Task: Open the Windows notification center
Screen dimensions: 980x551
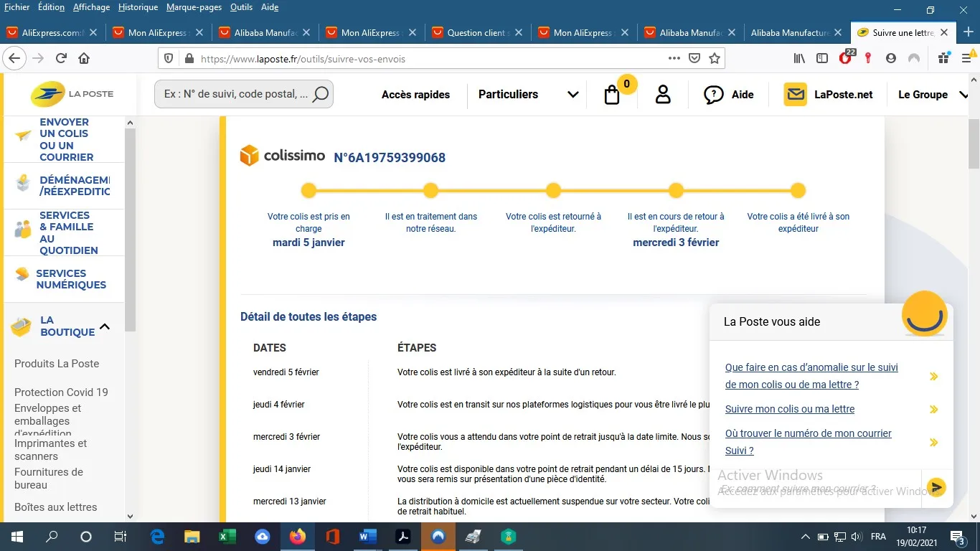Action: [x=958, y=537]
